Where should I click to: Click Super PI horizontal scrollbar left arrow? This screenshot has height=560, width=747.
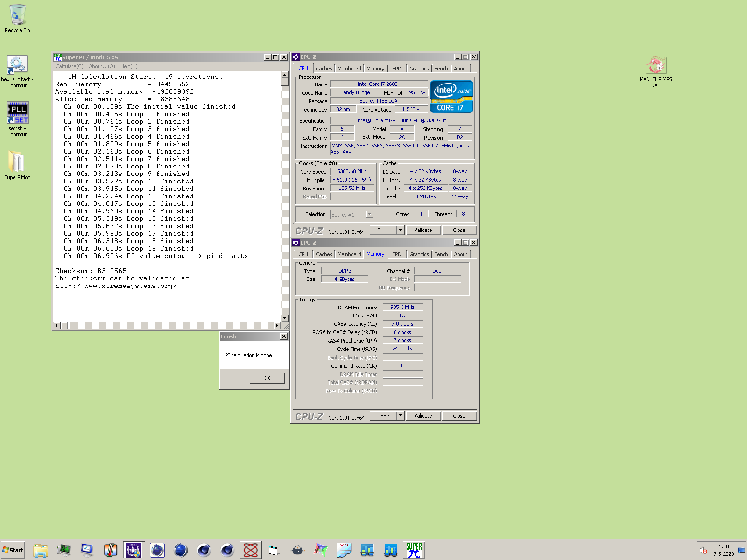point(57,326)
